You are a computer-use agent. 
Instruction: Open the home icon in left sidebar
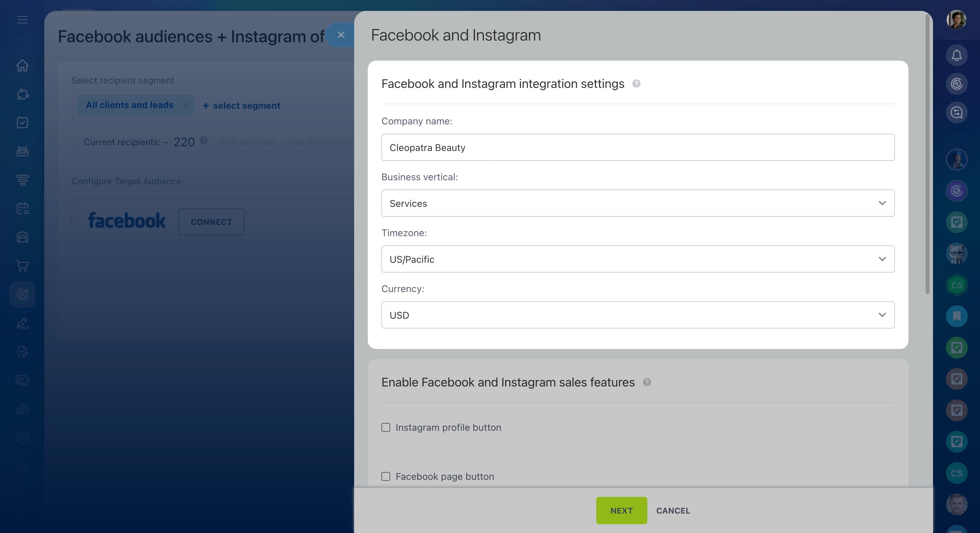point(22,65)
